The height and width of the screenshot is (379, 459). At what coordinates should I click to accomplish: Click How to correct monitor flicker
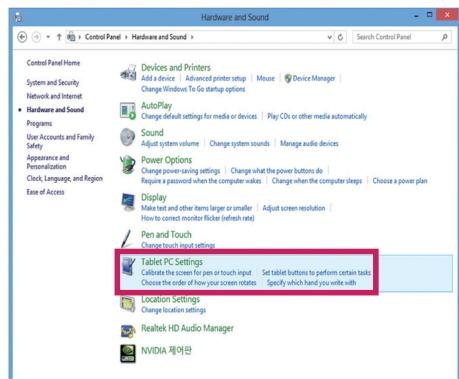198,218
